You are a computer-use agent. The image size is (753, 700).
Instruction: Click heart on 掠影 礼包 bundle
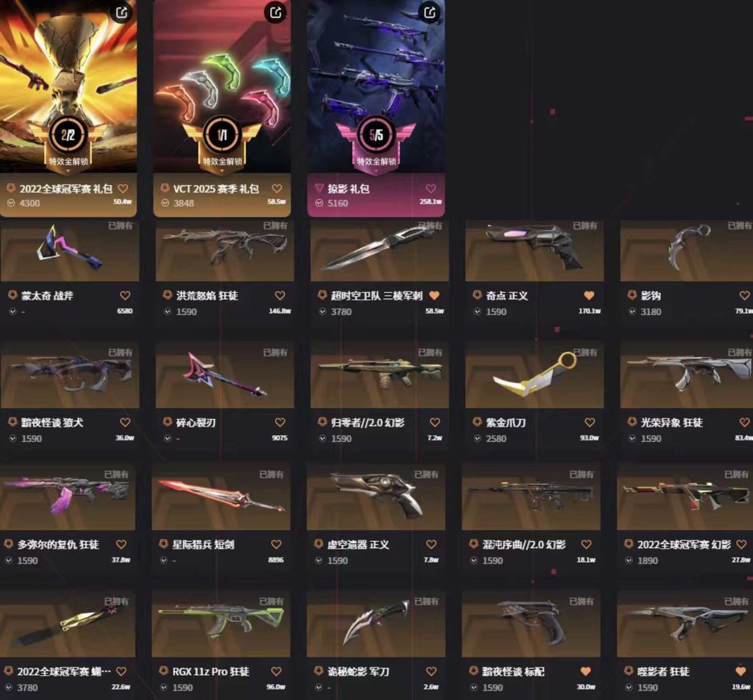click(431, 189)
